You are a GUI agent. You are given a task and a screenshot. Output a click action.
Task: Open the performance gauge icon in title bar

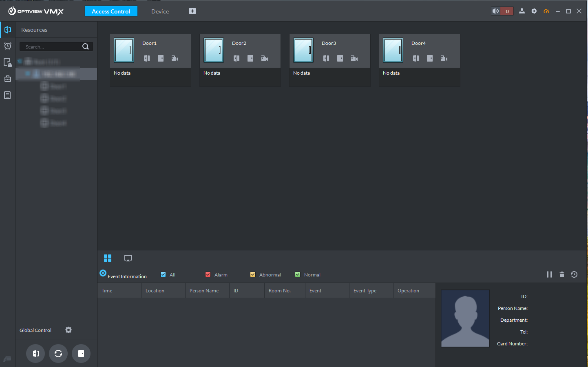546,11
